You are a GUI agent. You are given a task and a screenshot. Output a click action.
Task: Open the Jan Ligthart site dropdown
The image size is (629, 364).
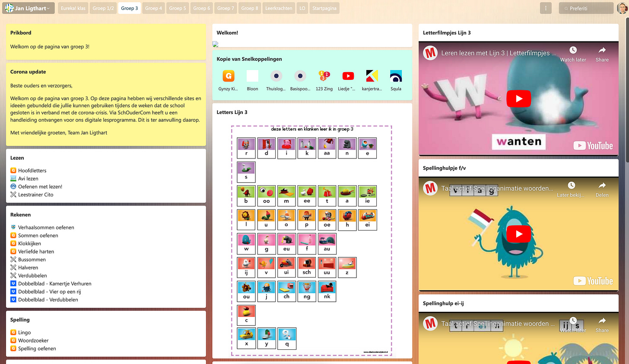pyautogui.click(x=29, y=8)
